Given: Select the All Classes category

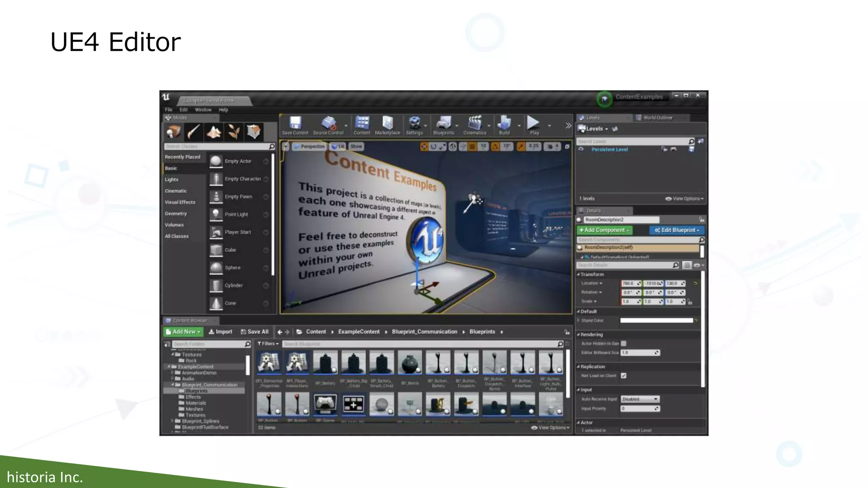Looking at the screenshot, I should click(177, 236).
